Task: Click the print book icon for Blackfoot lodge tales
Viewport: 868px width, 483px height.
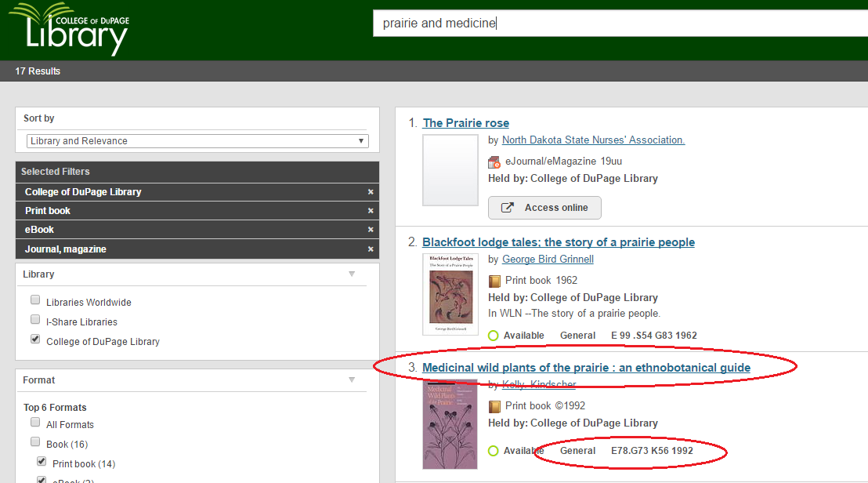Action: pyautogui.click(x=494, y=281)
